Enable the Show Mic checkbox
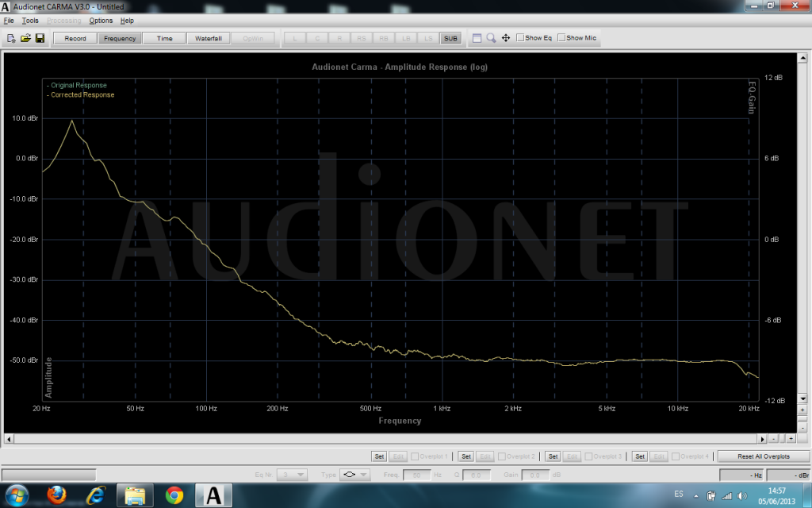This screenshot has height=508, width=812. tap(561, 38)
